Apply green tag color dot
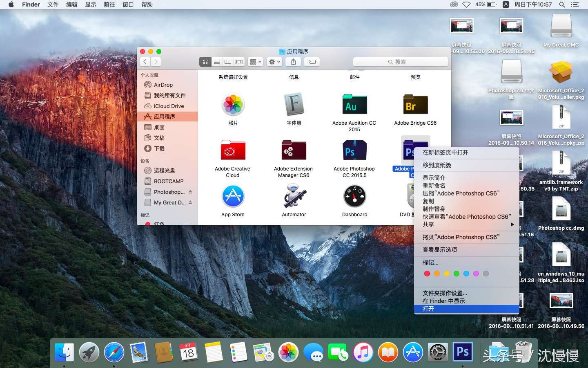The width and height of the screenshot is (588, 368). coord(457,274)
